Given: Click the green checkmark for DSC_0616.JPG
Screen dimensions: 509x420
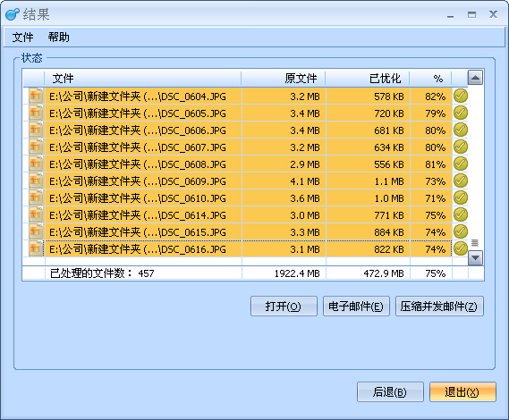Looking at the screenshot, I should [461, 248].
